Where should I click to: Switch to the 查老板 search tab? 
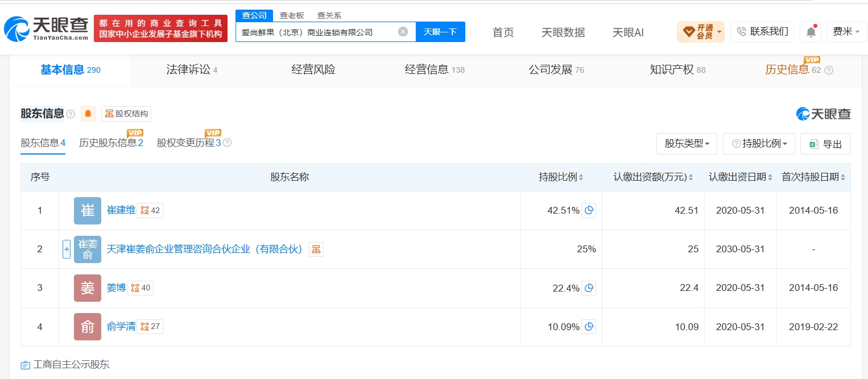click(291, 15)
